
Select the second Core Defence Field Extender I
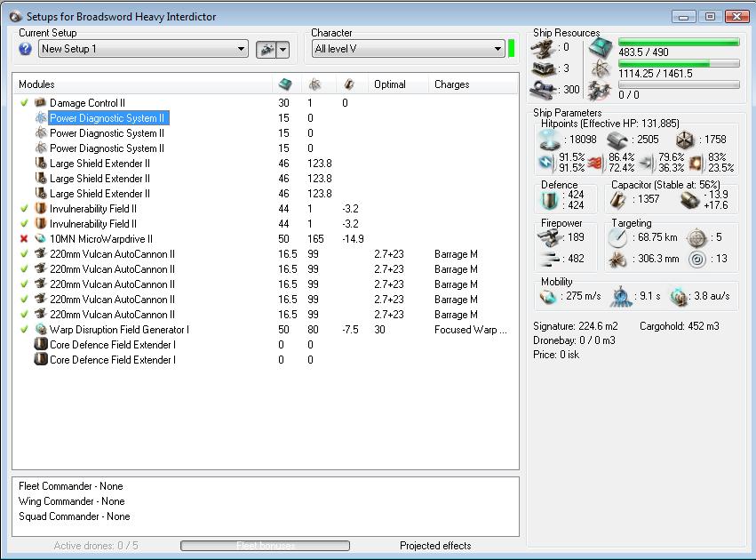click(112, 360)
